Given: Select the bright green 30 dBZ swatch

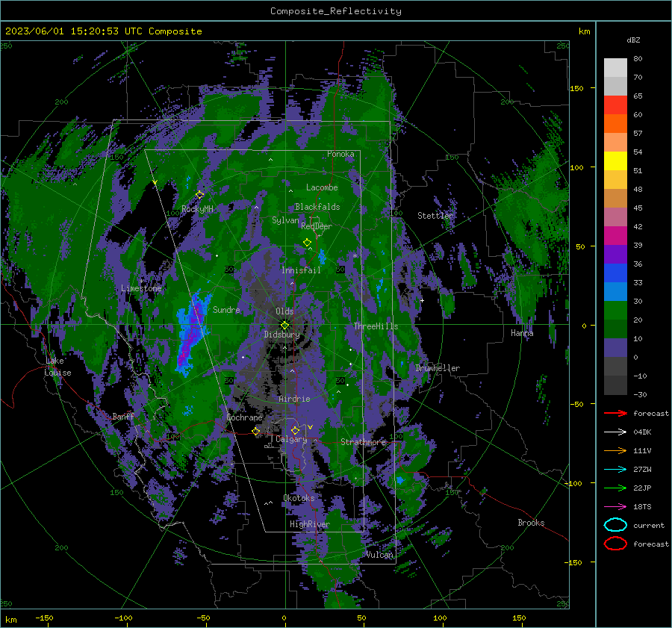Looking at the screenshot, I should (615, 310).
